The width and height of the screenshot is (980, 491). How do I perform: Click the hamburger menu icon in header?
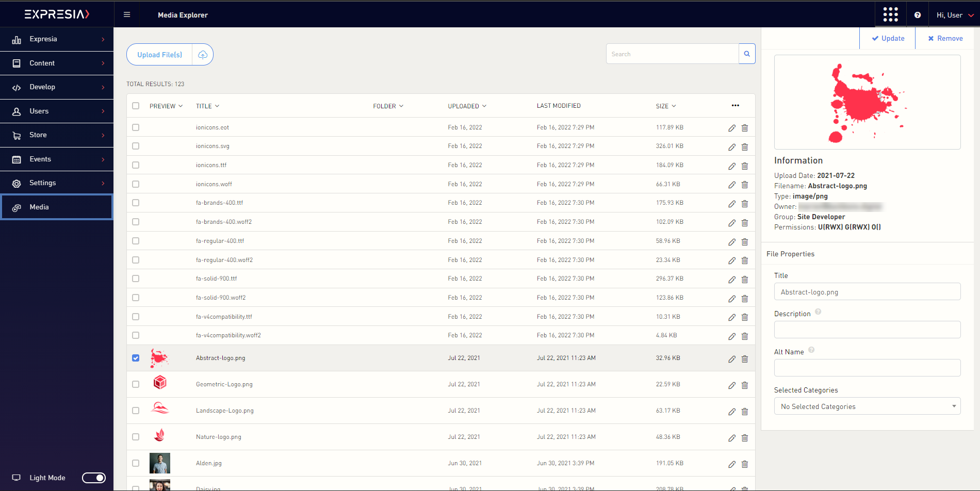click(x=127, y=15)
